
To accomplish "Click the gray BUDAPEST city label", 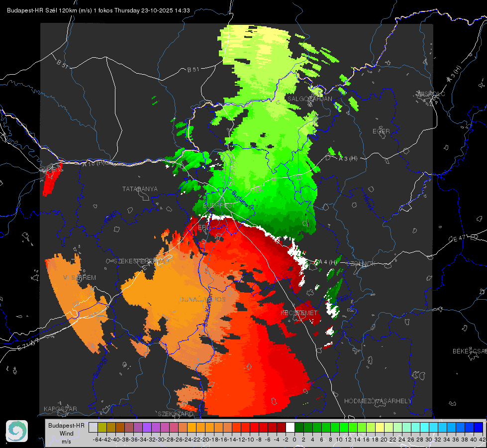I will 219,205.
